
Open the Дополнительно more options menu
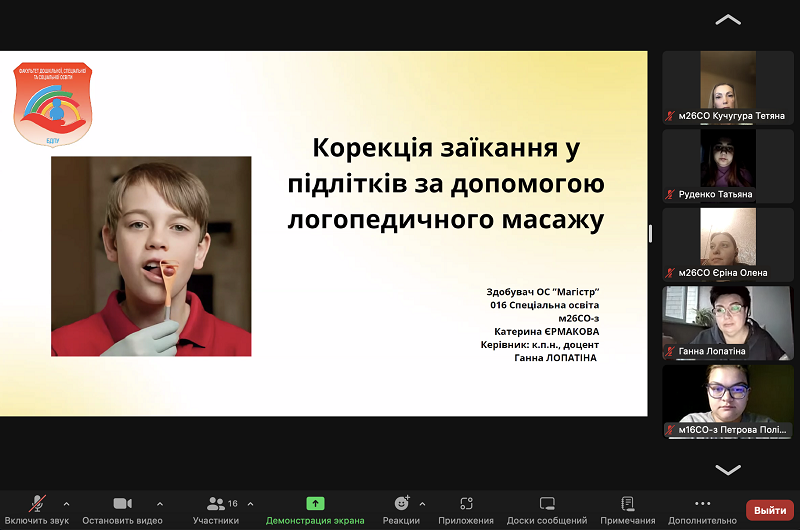click(x=702, y=504)
